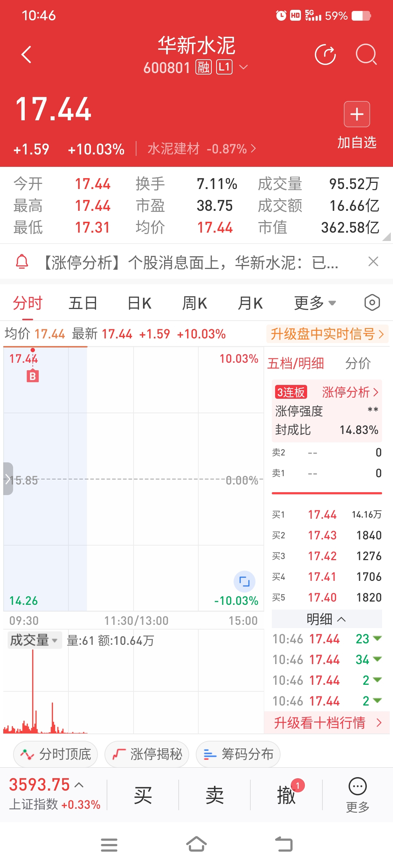393x868 pixels.
Task: Select the 分价 tab
Action: pos(358,363)
